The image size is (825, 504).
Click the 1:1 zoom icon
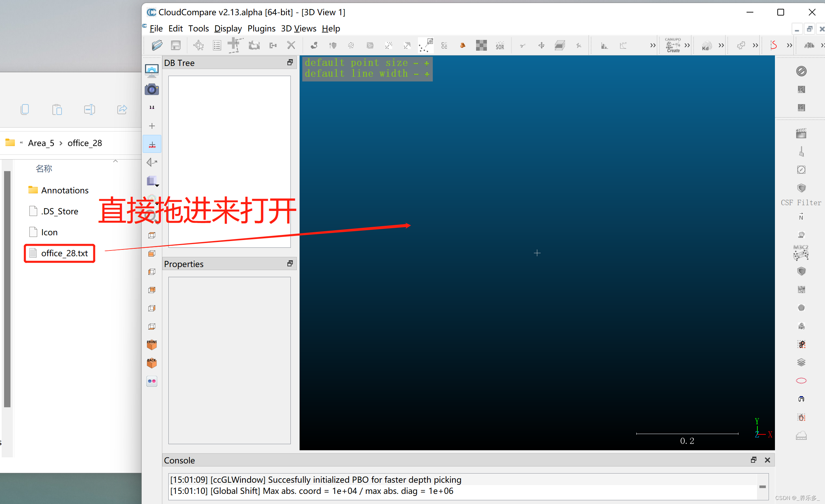(152, 107)
